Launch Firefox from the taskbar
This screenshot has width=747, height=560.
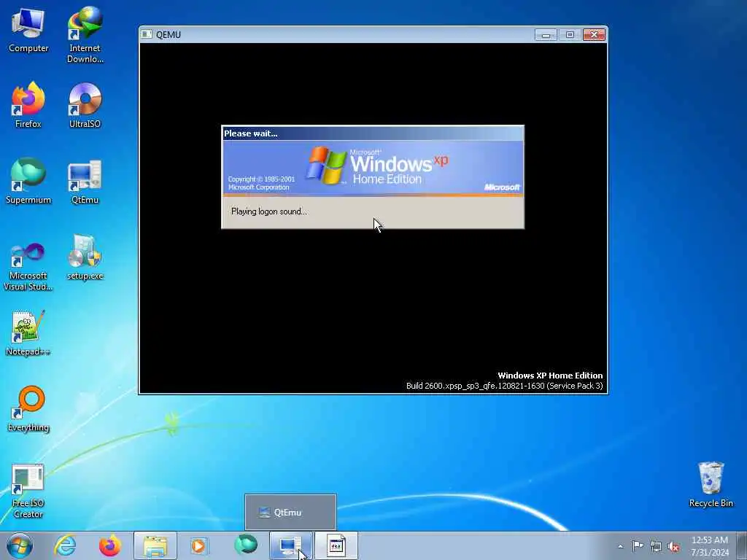point(109,545)
